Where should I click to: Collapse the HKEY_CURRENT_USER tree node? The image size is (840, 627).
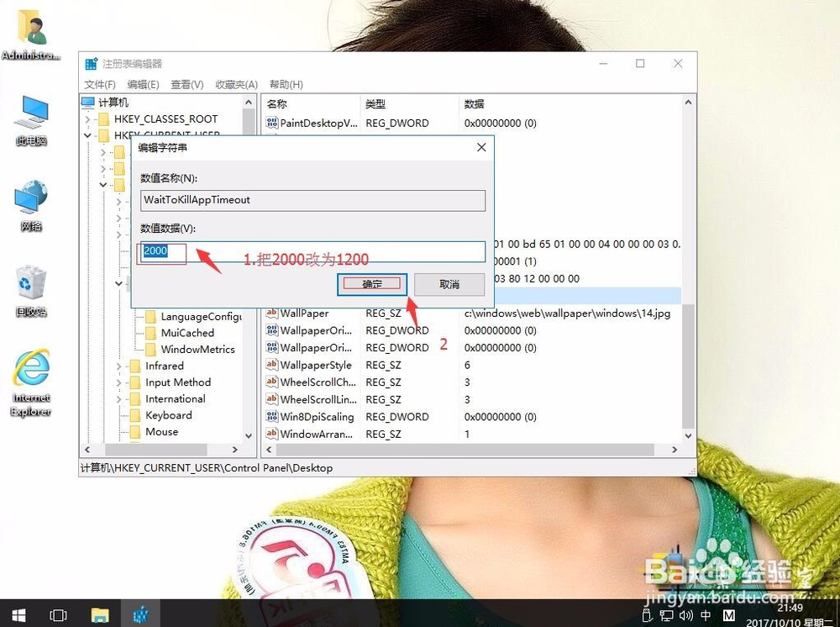(x=87, y=134)
